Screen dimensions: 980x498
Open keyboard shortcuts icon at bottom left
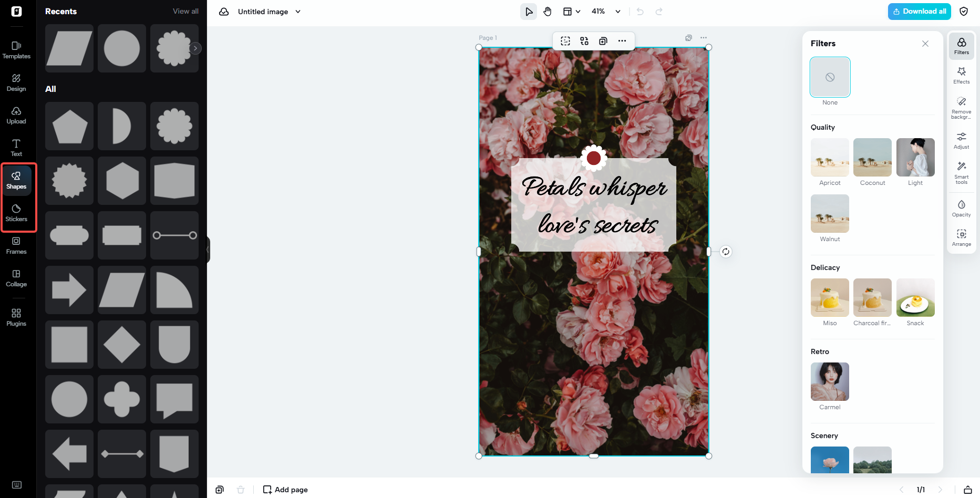pyautogui.click(x=16, y=485)
